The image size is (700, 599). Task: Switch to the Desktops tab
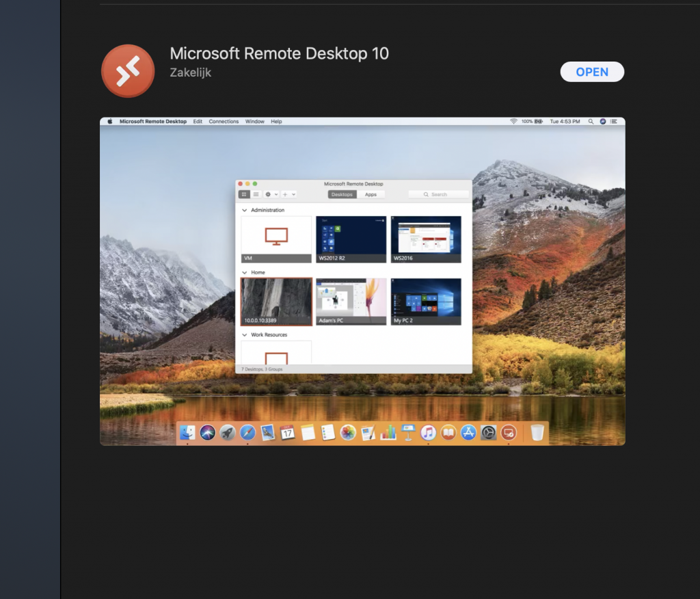(342, 194)
